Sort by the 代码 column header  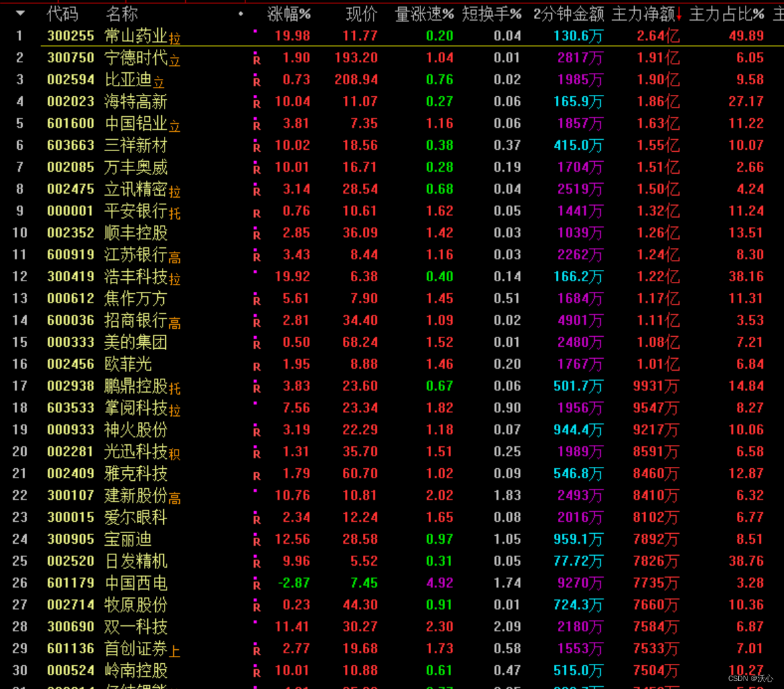[62, 14]
